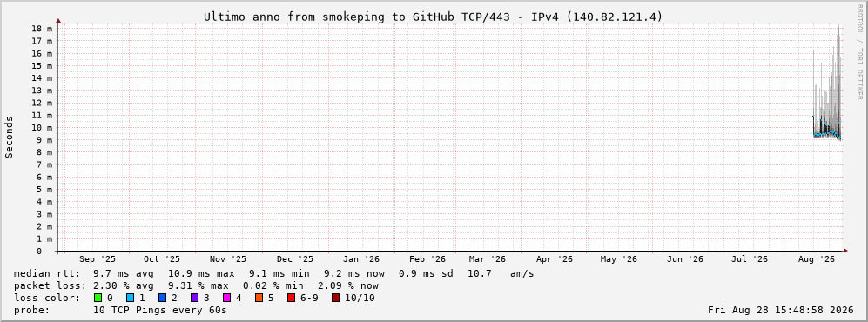Click the cyan loss color 1 swatch
This screenshot has width=868, height=322.
(130, 298)
